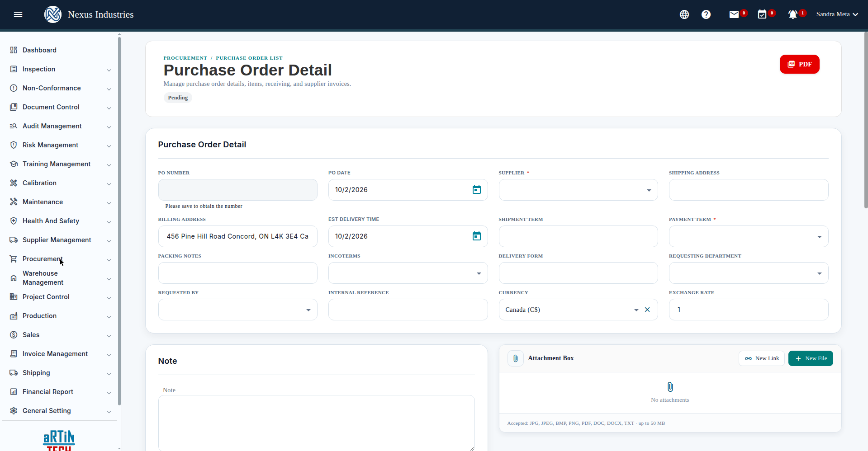Click the Shipping truck icon
The image size is (868, 451).
(14, 373)
